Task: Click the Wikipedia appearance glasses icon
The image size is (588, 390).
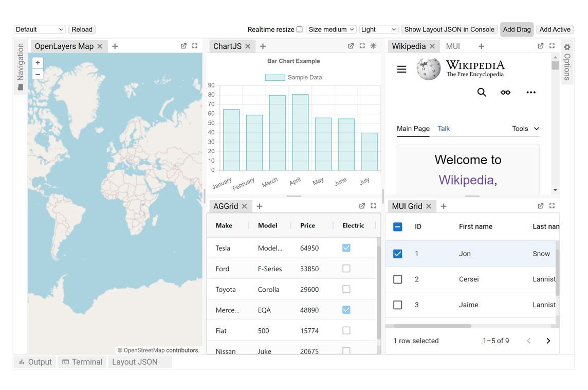Action: coord(505,92)
